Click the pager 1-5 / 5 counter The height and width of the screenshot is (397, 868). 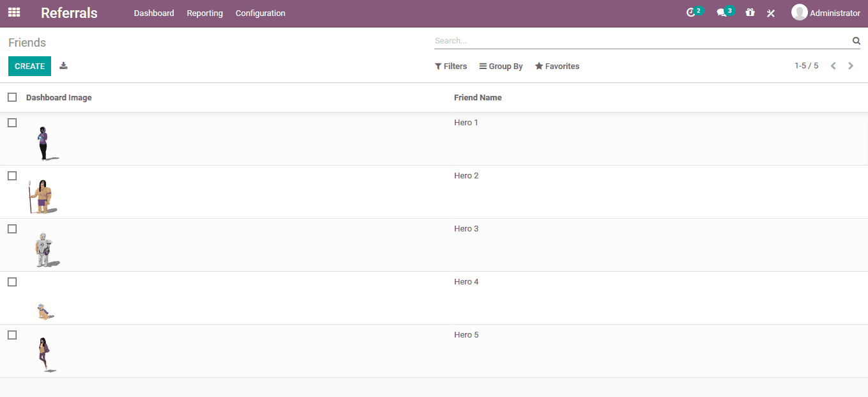pyautogui.click(x=806, y=66)
